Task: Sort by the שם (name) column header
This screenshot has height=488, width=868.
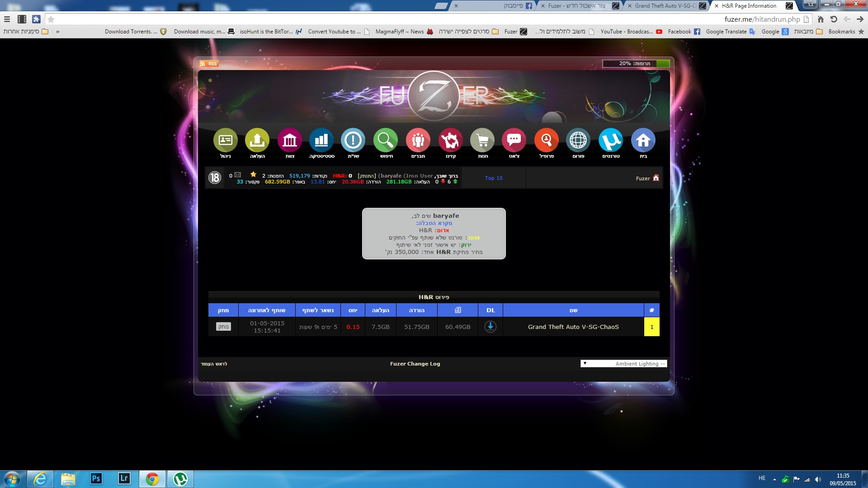Action: 573,310
